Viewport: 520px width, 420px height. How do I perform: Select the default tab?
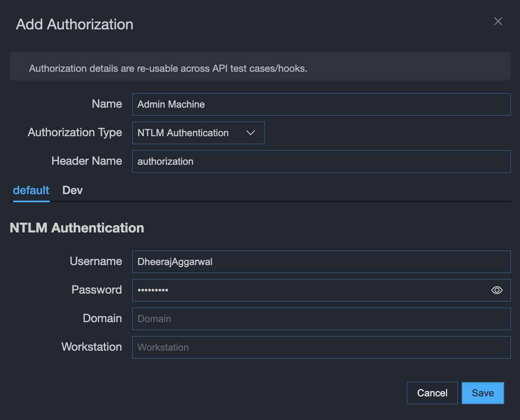pyautogui.click(x=31, y=190)
